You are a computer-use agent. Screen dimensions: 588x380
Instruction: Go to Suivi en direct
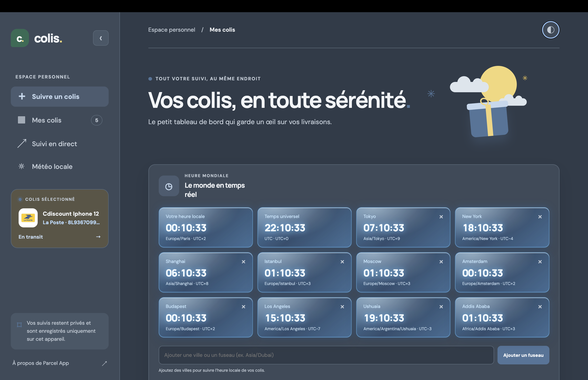59,144
